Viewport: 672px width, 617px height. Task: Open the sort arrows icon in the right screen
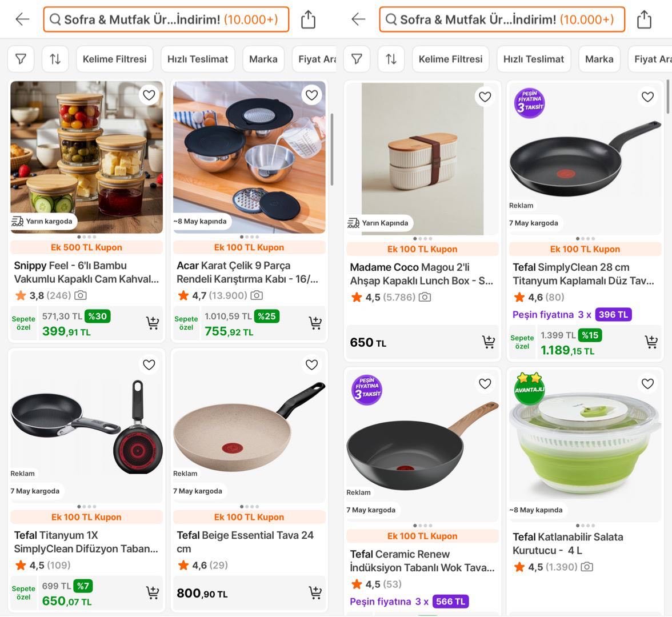pos(391,59)
